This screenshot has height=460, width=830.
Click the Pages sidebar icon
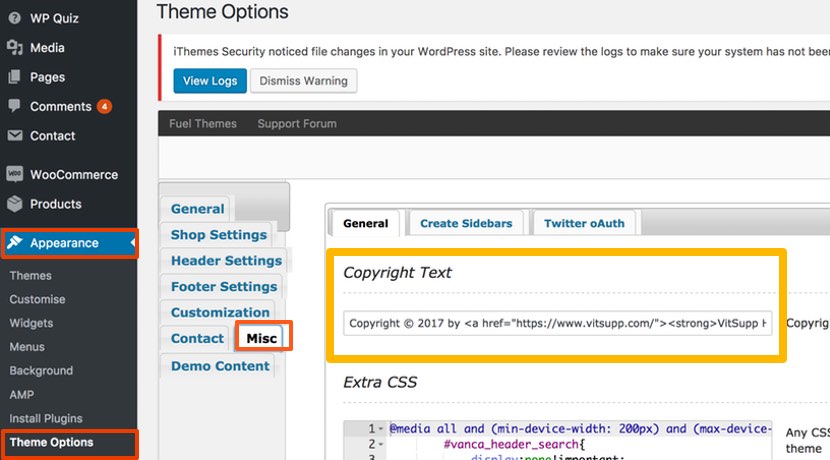point(15,77)
